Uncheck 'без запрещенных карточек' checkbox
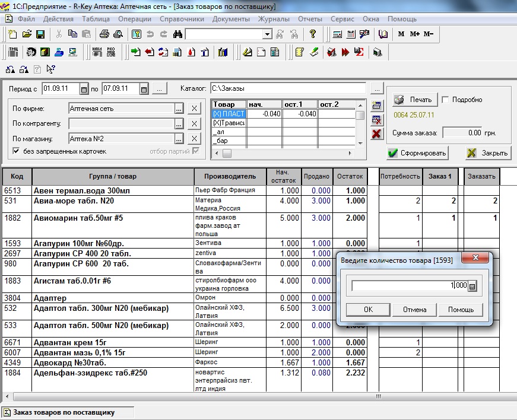 pos(16,152)
